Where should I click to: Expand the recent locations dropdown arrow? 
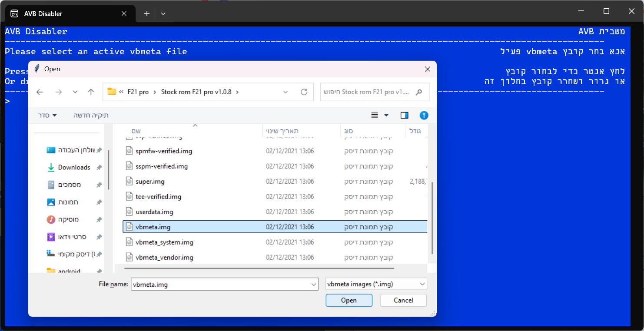tap(75, 92)
